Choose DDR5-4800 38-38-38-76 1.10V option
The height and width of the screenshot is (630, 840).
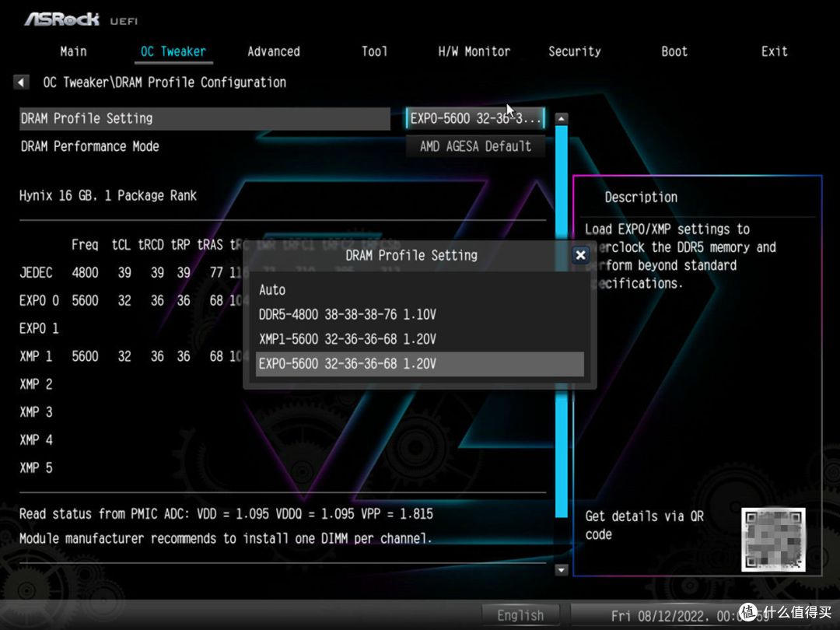tap(419, 314)
